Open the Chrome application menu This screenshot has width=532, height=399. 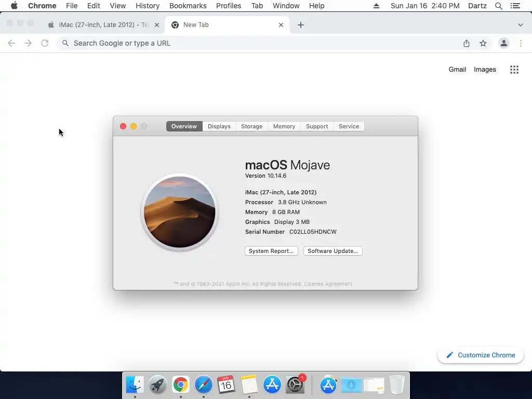[42, 6]
